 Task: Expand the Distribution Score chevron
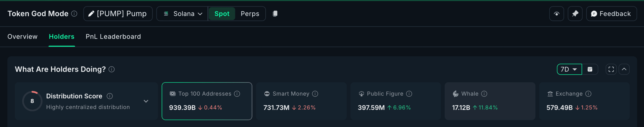146,101
